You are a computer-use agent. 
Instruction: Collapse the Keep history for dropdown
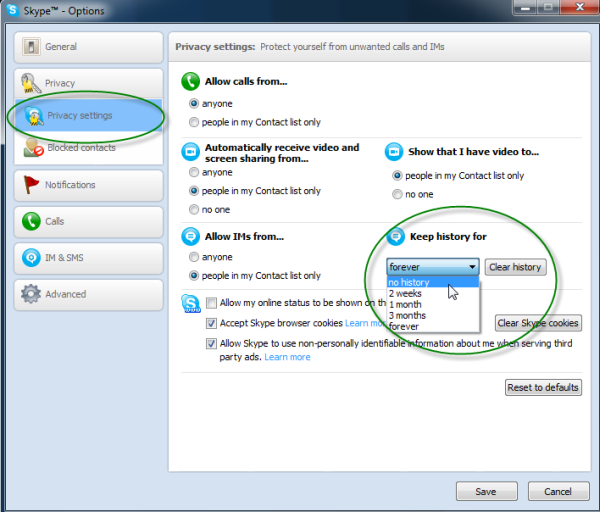[x=472, y=267]
